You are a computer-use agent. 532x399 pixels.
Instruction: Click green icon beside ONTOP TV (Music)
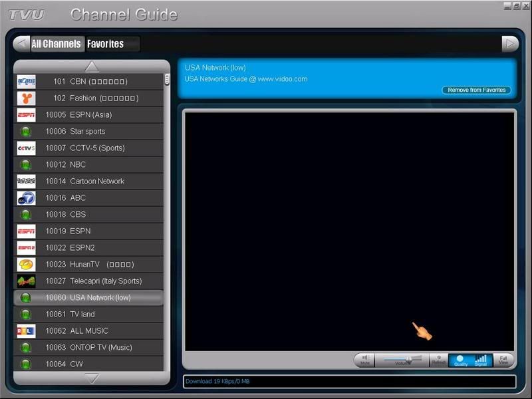(26, 347)
